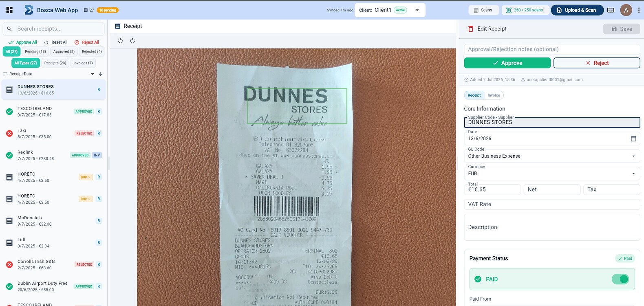This screenshot has width=644, height=306.
Task: Open the Scans page
Action: 483,10
